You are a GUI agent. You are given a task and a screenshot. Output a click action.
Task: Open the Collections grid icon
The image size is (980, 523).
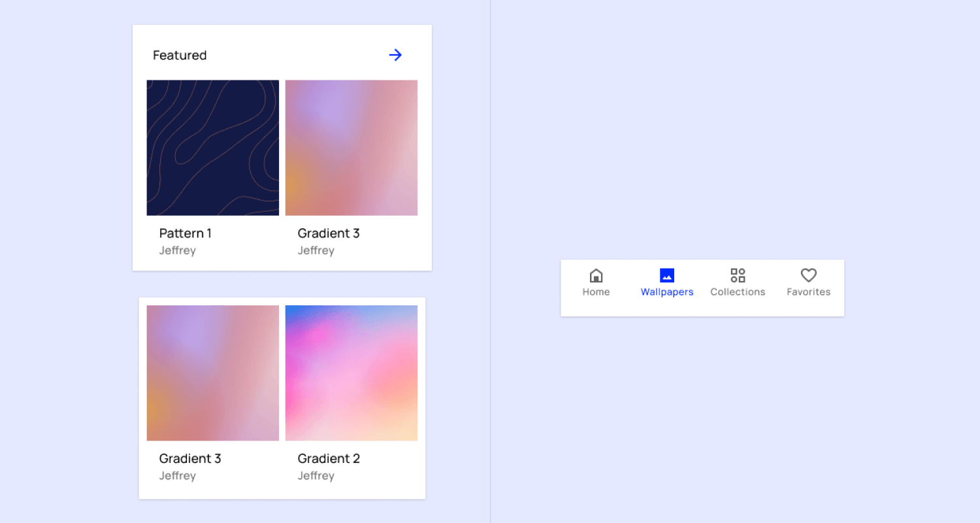tap(738, 275)
